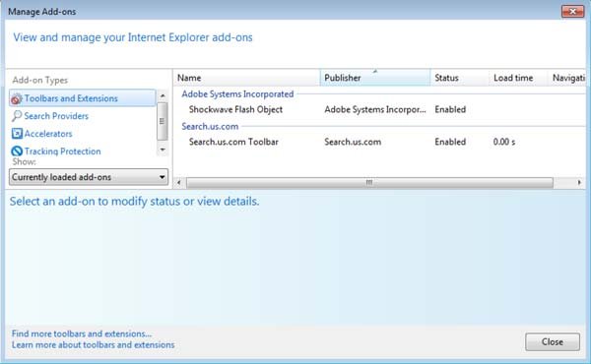Click Search.us.com publisher cell in toolbar row

pyautogui.click(x=353, y=142)
